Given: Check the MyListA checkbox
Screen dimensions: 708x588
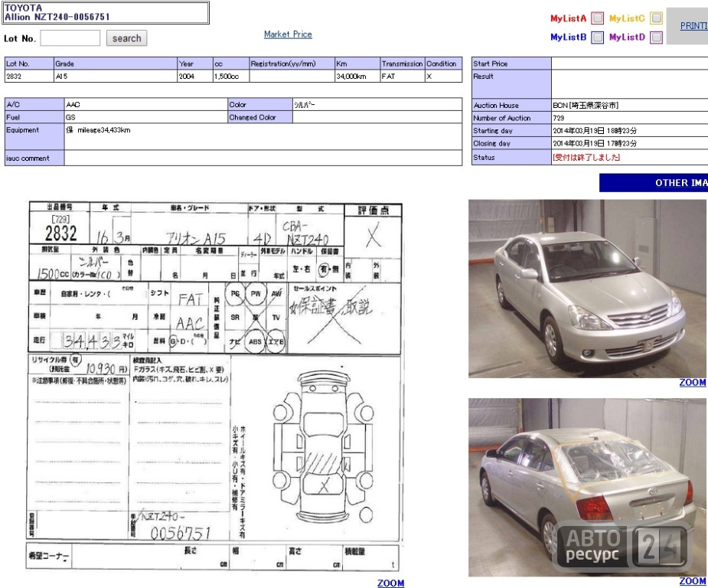Looking at the screenshot, I should 597,18.
